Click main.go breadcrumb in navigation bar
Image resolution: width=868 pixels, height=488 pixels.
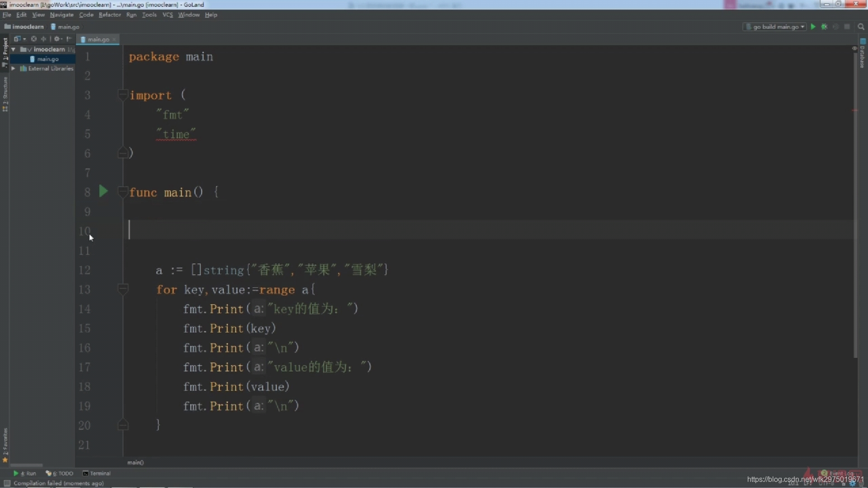65,27
